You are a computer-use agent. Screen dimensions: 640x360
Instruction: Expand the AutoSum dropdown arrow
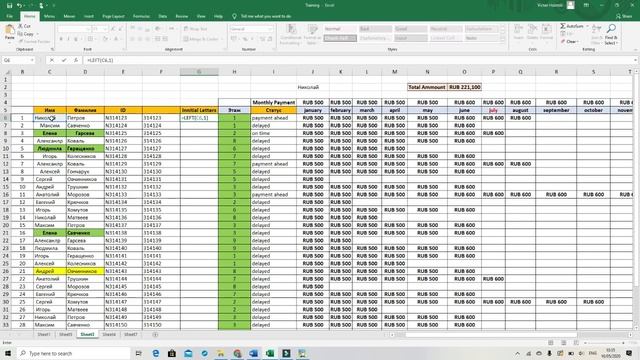pyautogui.click(x=587, y=26)
